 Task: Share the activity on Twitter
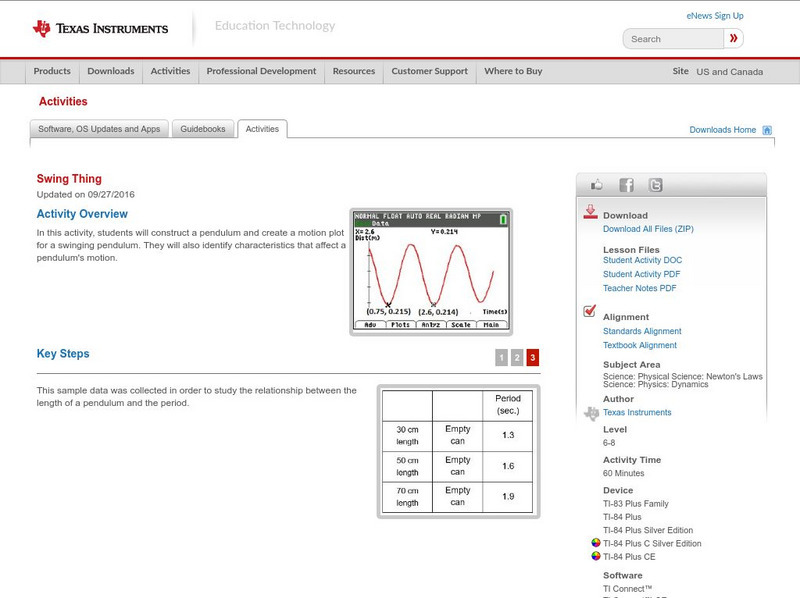point(655,185)
